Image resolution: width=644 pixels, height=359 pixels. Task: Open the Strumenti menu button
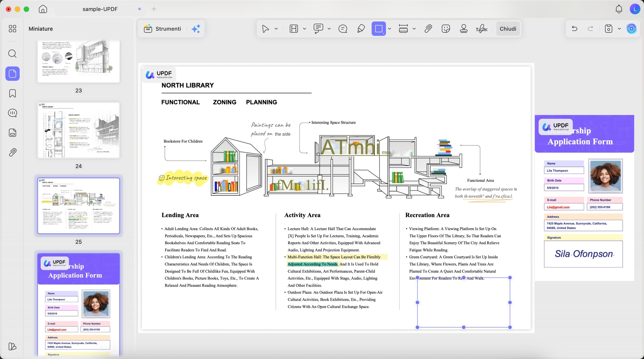(x=162, y=29)
